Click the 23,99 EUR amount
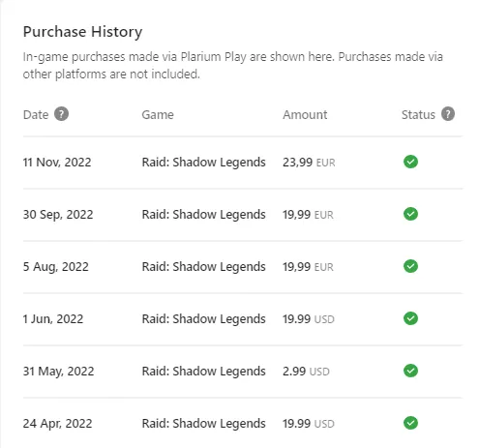 309,163
